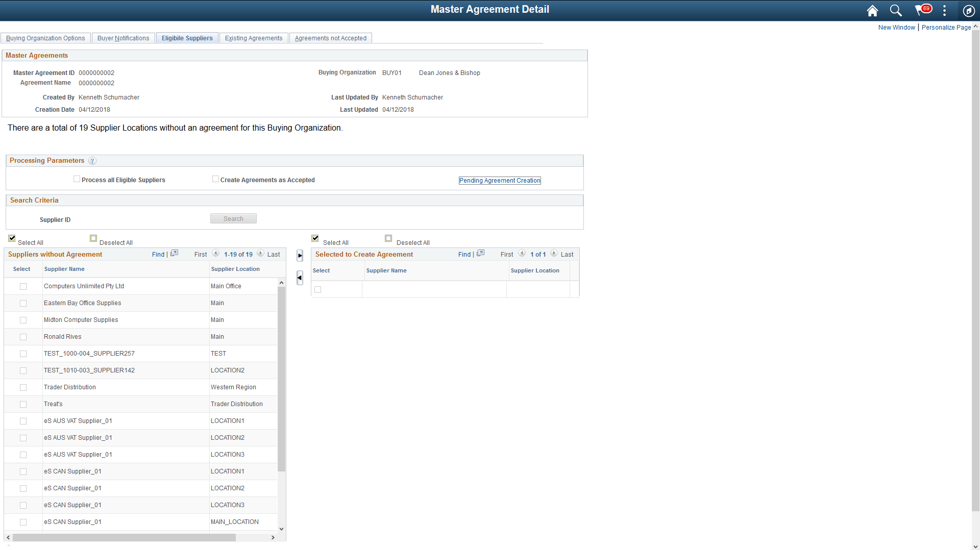The height and width of the screenshot is (550, 980).
Task: Click the Processing Parameters help icon
Action: coord(92,161)
